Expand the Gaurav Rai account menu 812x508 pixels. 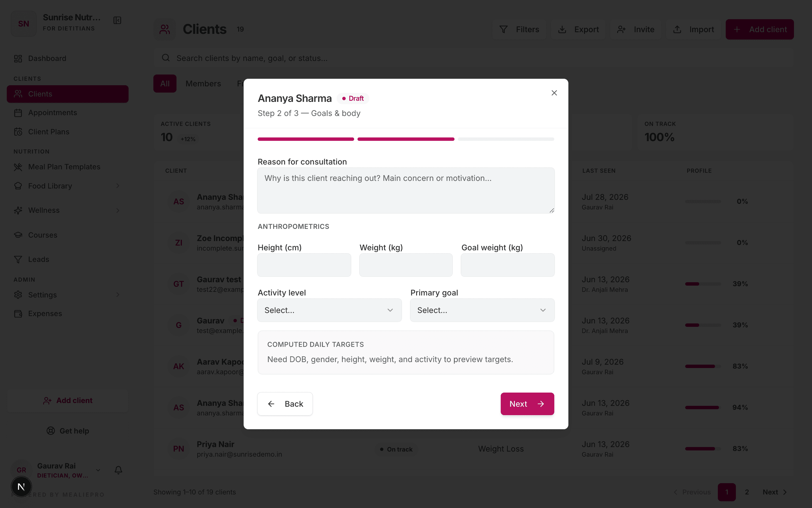[x=98, y=470]
